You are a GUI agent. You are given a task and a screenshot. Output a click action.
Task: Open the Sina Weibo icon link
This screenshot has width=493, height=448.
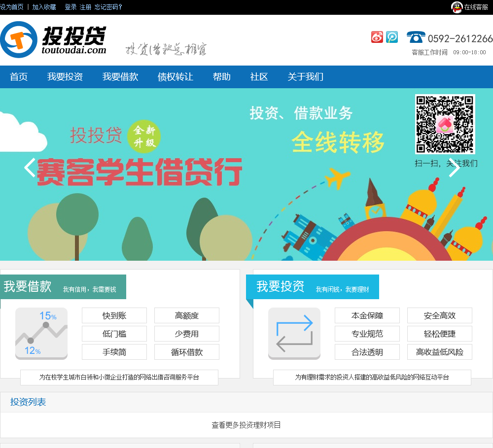pos(377,37)
